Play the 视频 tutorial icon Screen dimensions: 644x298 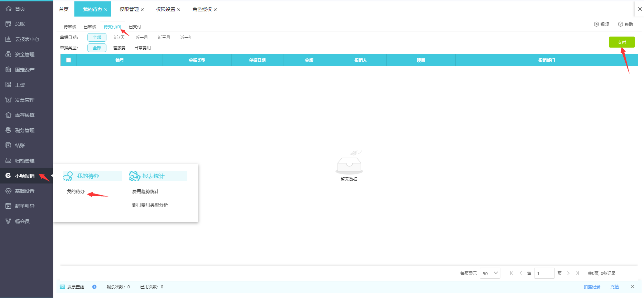[596, 24]
